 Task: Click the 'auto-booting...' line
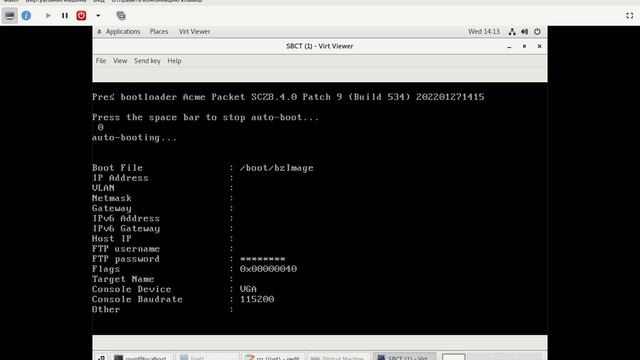(x=134, y=138)
